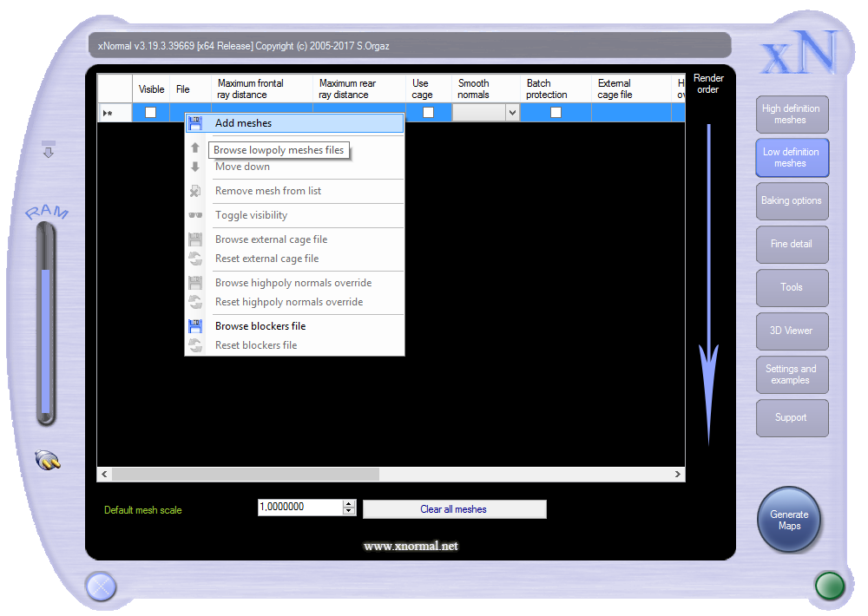Image resolution: width=868 pixels, height=616 pixels.
Task: Click the Default mesh scale input field
Action: pos(299,507)
